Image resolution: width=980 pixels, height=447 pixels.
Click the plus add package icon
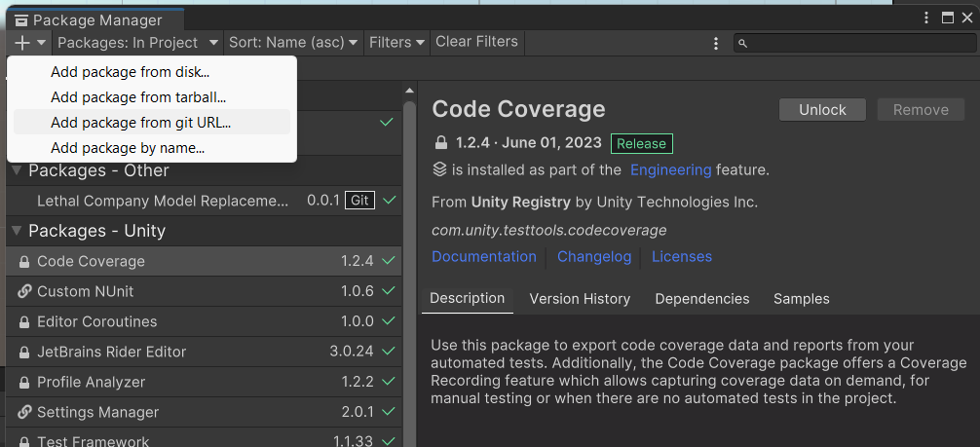23,43
